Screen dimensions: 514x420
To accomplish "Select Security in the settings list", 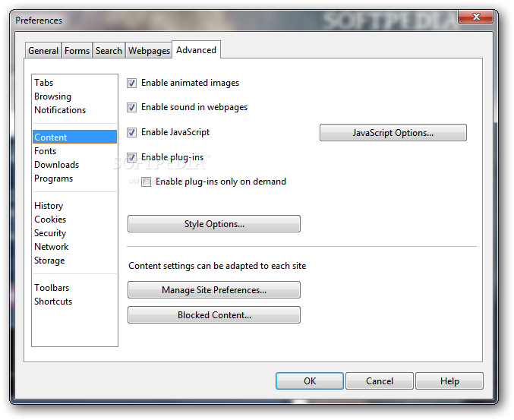I will pos(74,233).
